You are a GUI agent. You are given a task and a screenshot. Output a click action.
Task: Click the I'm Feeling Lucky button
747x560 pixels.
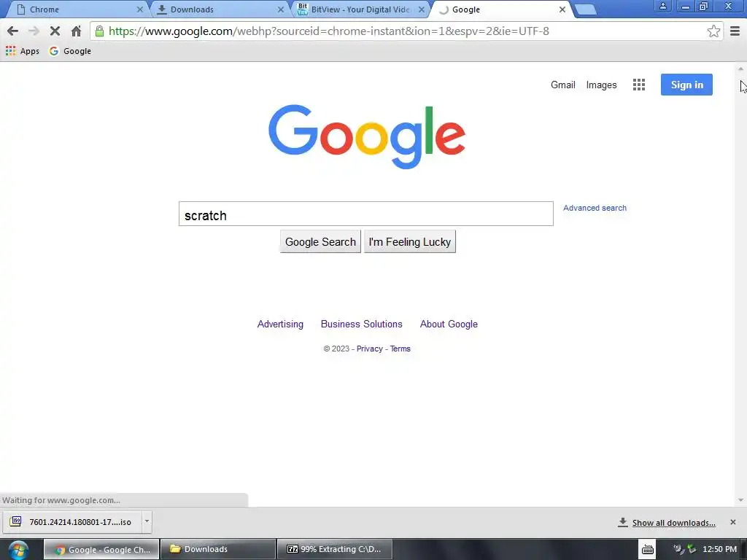pos(410,242)
